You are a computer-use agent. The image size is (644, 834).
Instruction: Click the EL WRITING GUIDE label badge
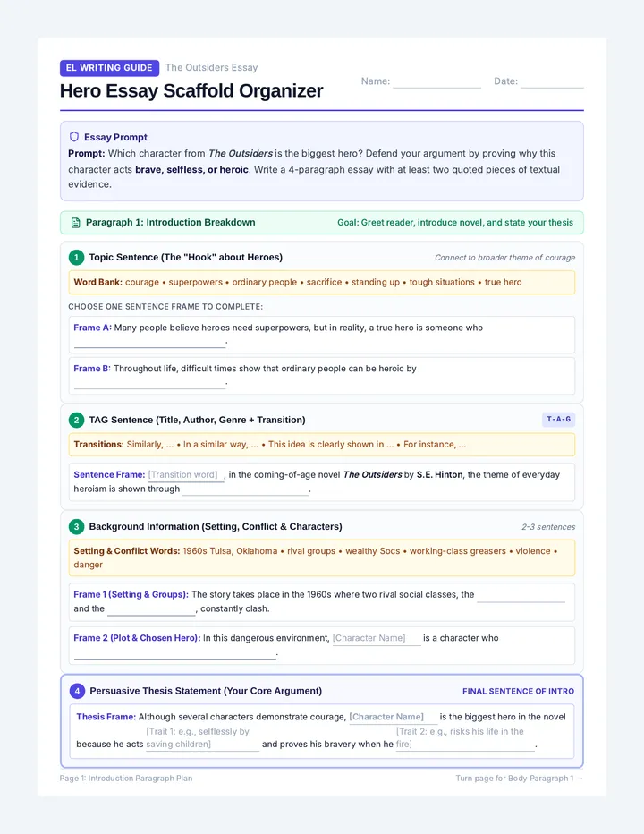(x=109, y=67)
